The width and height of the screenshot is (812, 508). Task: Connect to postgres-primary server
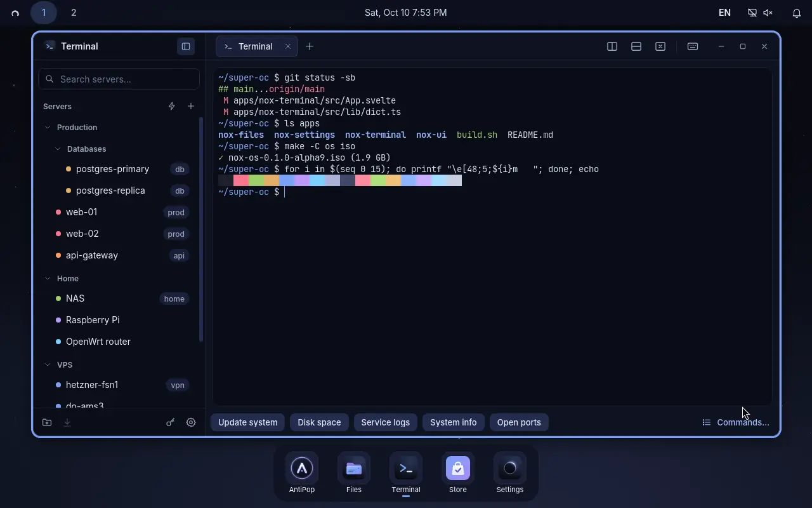pos(119,169)
